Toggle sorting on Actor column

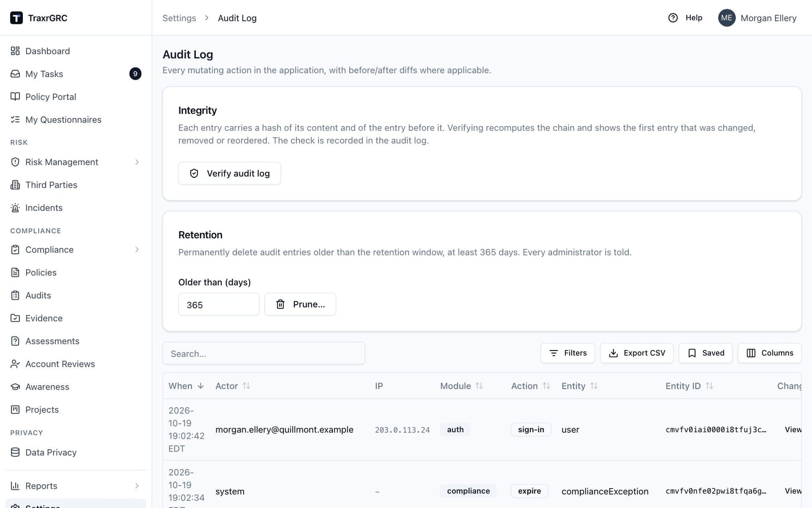tap(233, 386)
